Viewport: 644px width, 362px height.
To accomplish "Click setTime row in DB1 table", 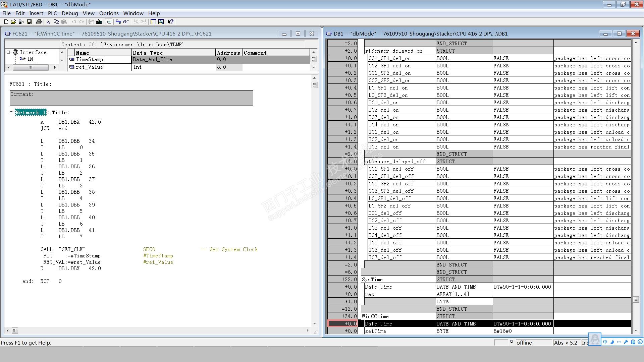I will [375, 331].
